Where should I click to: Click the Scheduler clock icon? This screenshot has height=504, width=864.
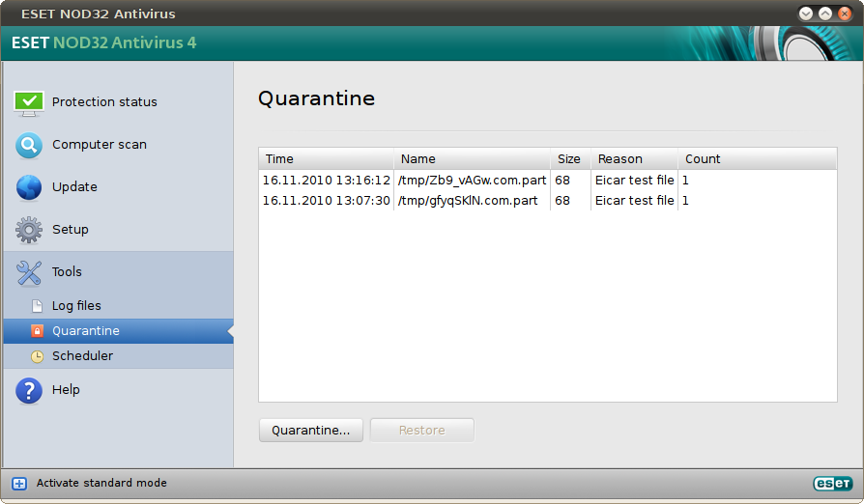37,356
